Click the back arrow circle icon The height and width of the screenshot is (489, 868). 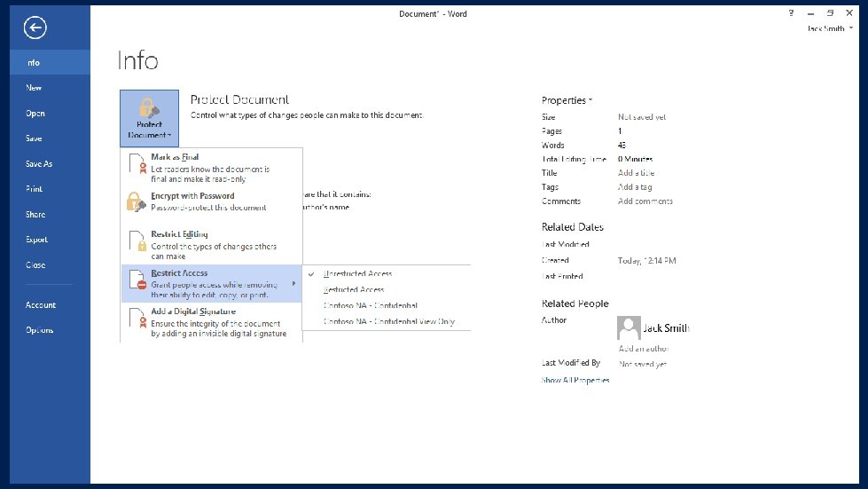click(x=35, y=28)
